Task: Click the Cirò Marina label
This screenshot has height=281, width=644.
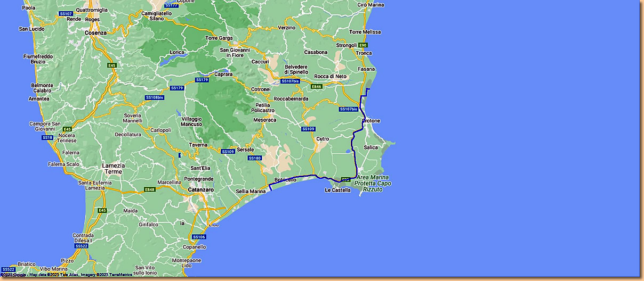Action: point(371,5)
